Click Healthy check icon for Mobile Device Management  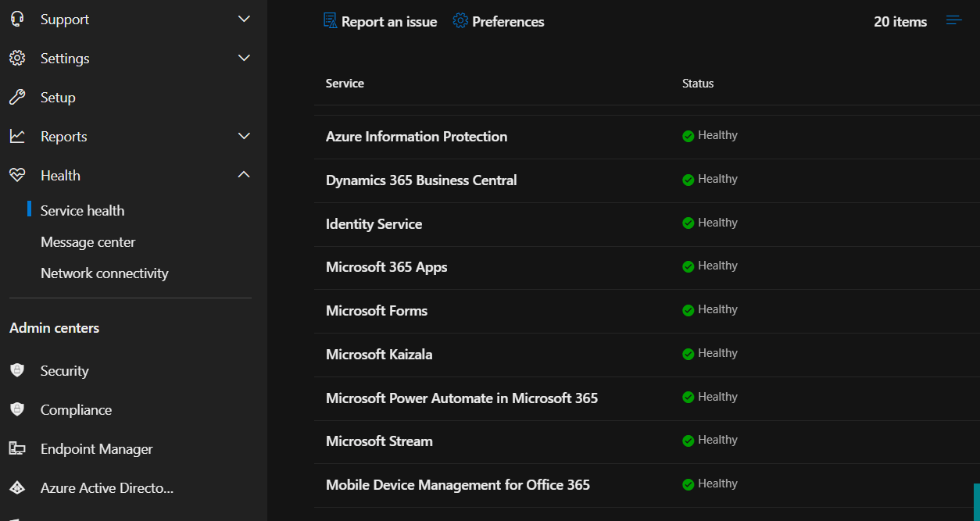point(689,484)
